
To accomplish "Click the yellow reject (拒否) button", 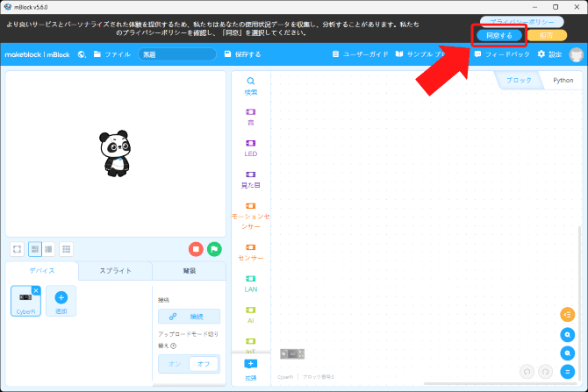I will tap(547, 36).
